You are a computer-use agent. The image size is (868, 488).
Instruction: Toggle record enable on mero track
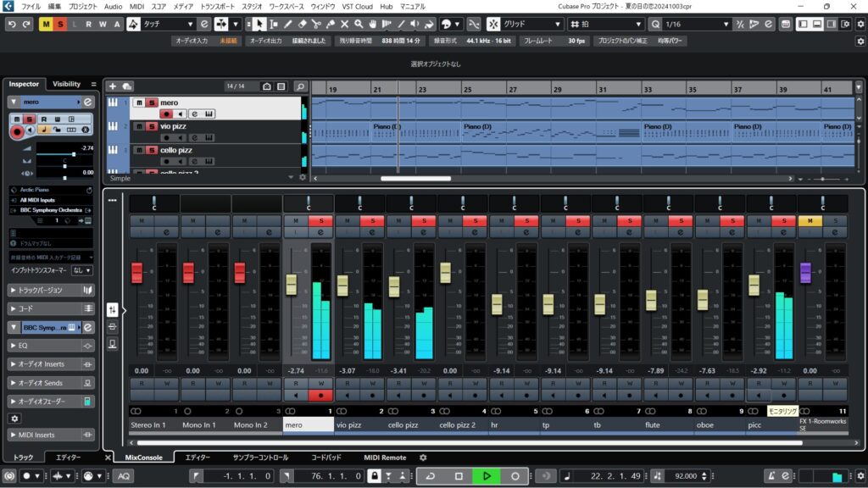[x=167, y=114]
